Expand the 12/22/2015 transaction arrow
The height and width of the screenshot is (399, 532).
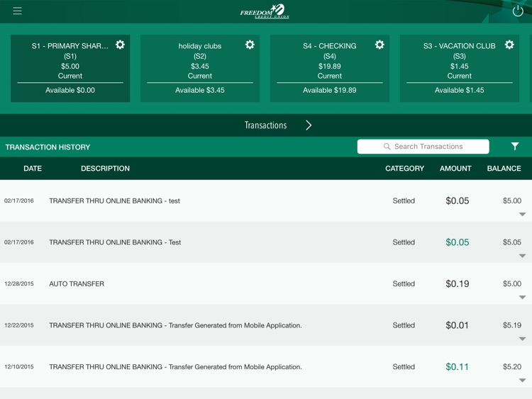point(523,339)
